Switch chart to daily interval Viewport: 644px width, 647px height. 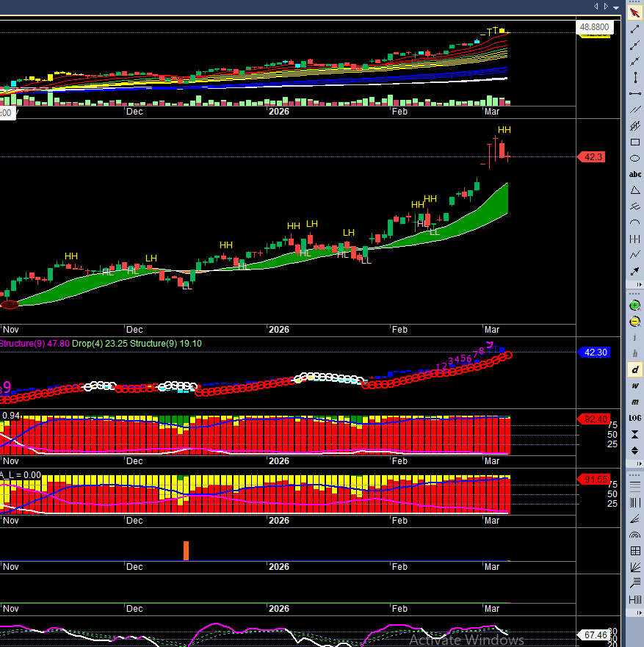pos(634,369)
